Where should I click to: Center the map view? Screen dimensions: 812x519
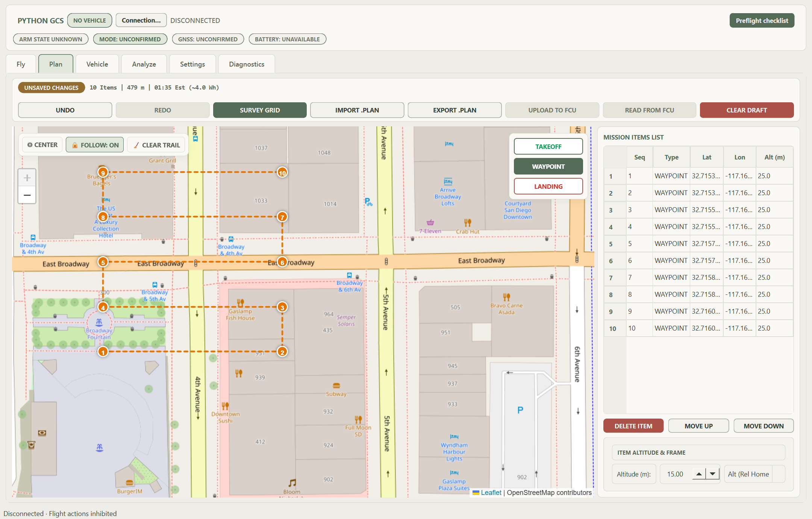[42, 145]
